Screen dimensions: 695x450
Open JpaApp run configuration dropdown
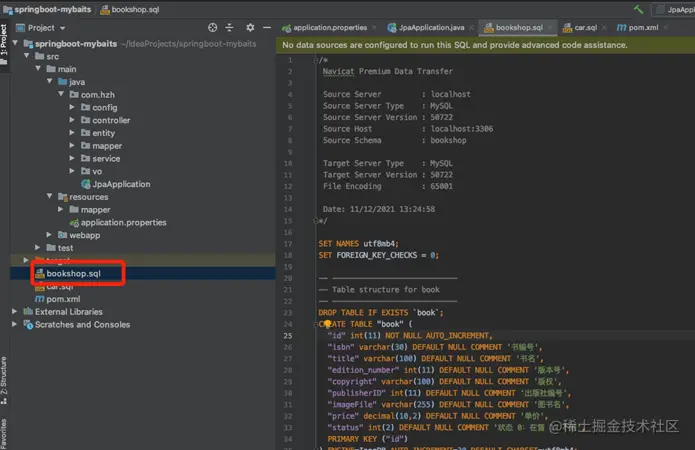pos(674,9)
